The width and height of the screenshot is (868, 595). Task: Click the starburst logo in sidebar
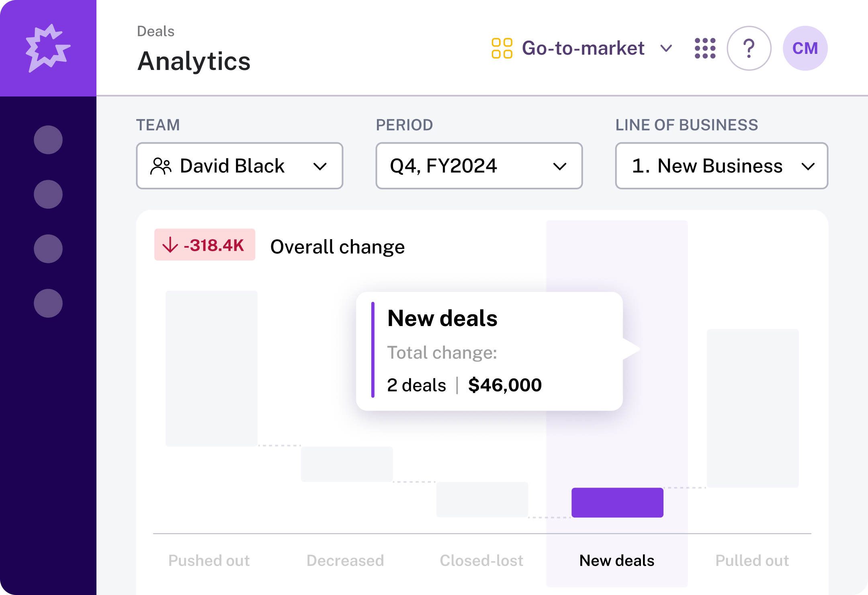click(x=48, y=48)
